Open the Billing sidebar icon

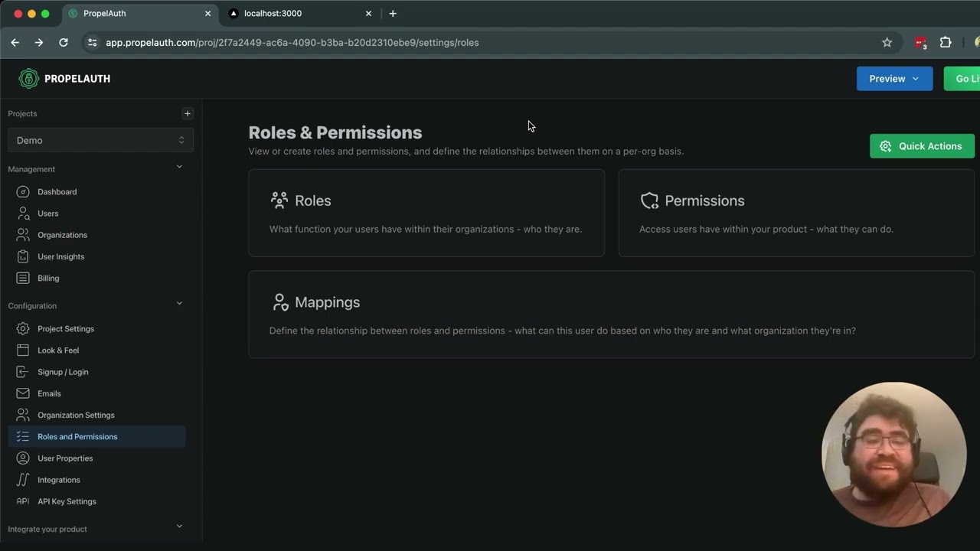coord(23,278)
